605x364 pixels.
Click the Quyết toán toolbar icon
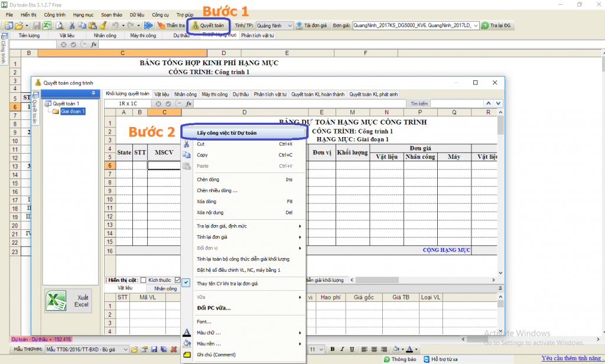[196, 26]
